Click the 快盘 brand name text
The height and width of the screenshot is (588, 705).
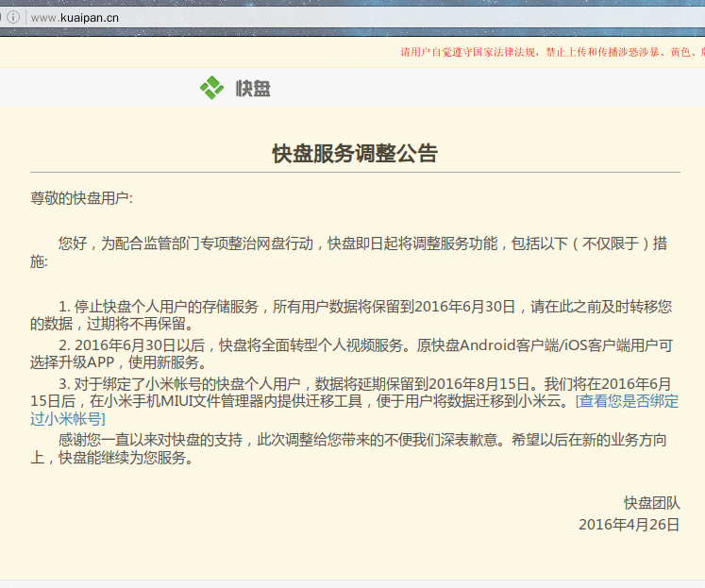253,88
